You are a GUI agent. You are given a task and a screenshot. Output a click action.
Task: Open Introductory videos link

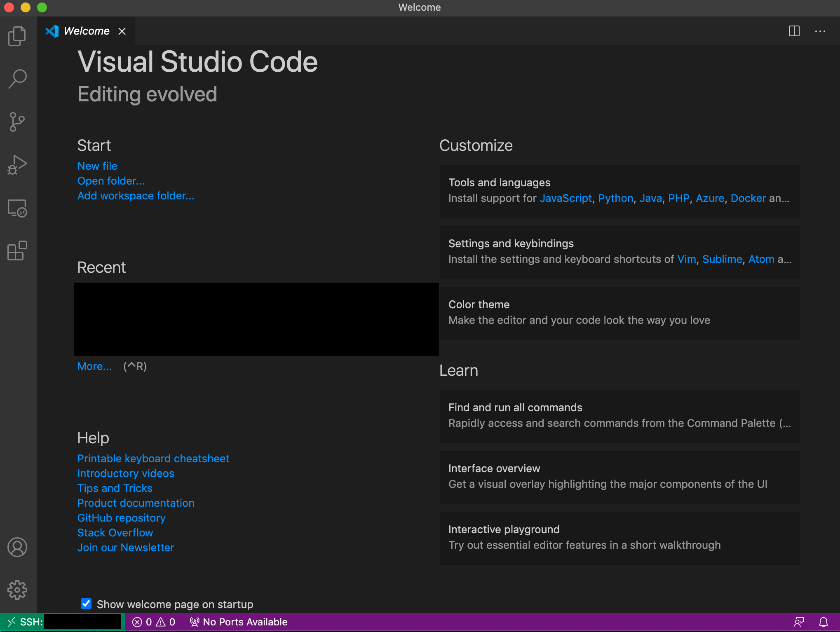tap(126, 473)
